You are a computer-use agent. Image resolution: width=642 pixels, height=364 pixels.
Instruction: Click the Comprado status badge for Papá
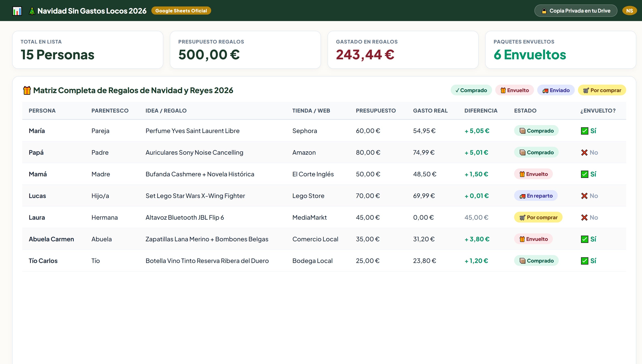click(x=536, y=152)
